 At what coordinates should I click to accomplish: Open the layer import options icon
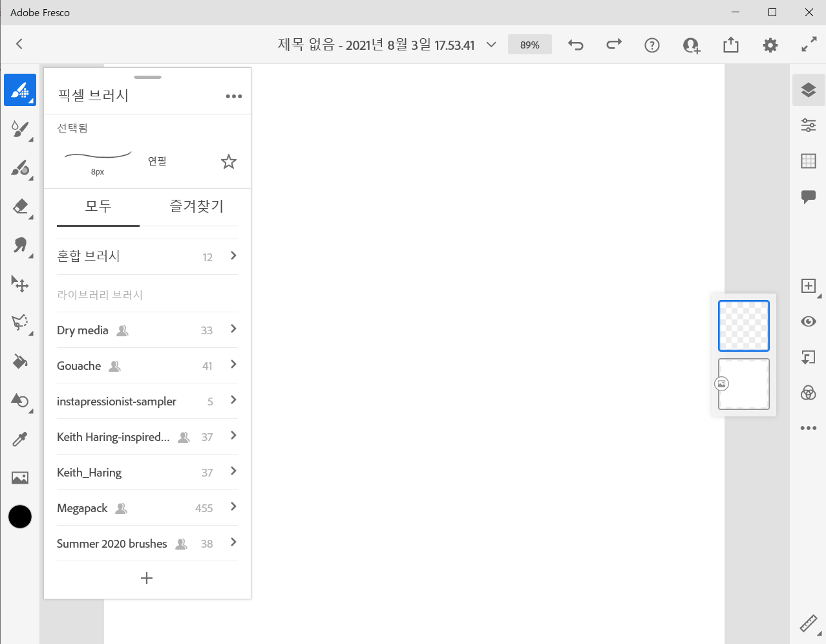tap(809, 357)
